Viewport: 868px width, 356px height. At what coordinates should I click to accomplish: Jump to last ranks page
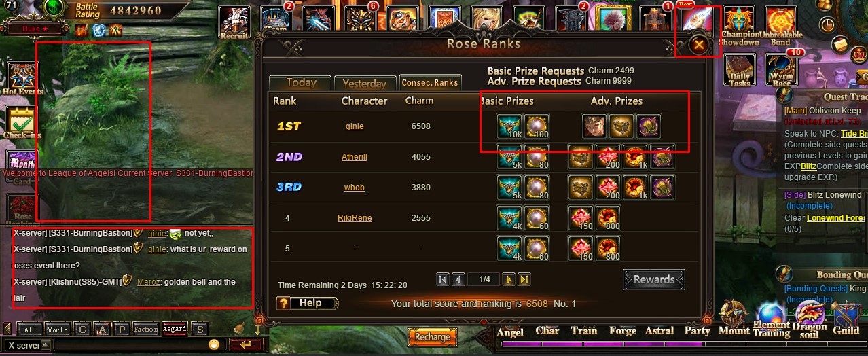tap(524, 279)
